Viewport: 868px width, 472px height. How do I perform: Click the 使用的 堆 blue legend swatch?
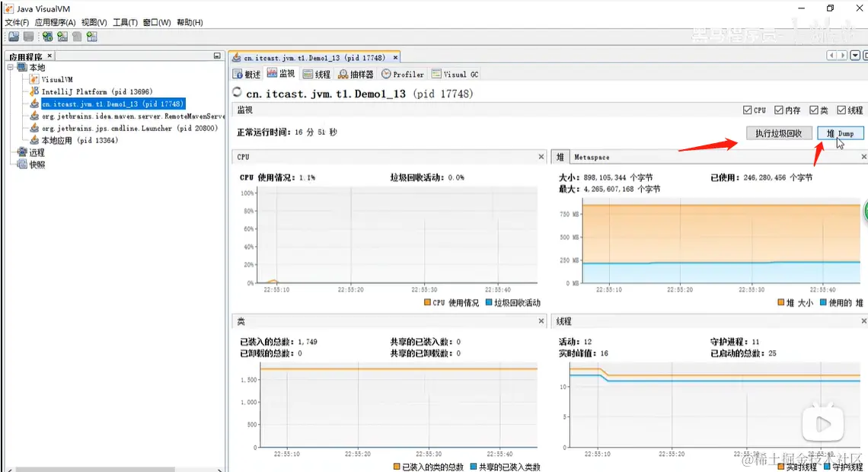[x=823, y=303]
